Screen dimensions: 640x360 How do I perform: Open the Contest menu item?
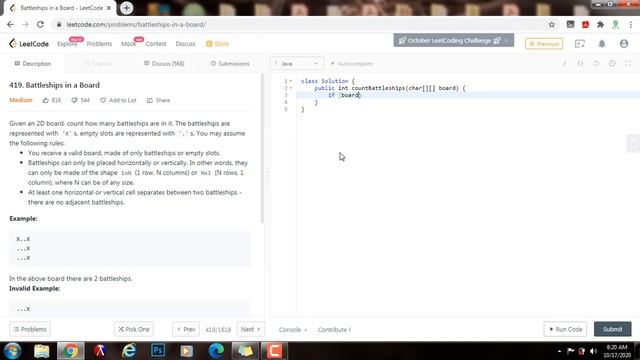pos(156,44)
